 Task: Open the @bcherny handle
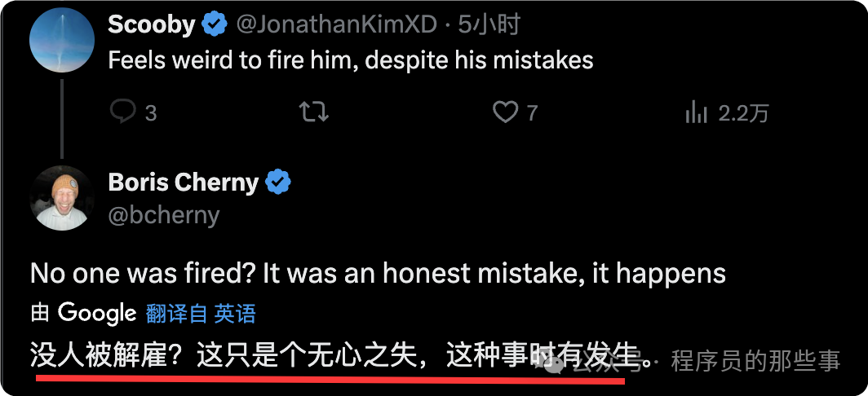tap(164, 214)
